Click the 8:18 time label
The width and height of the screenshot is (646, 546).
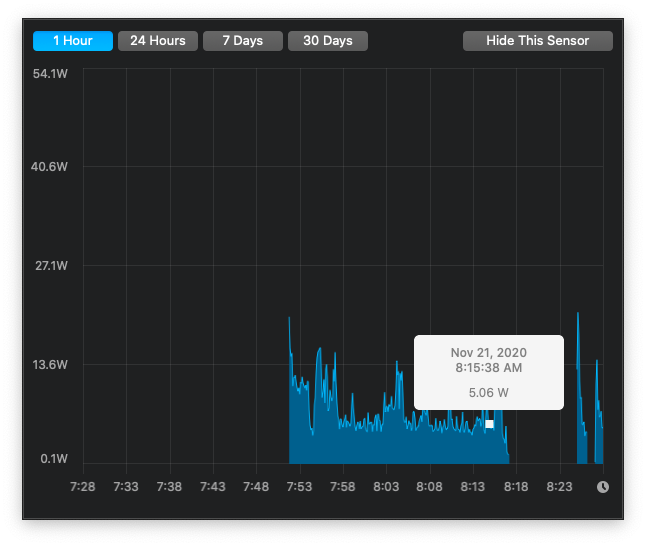tap(516, 487)
